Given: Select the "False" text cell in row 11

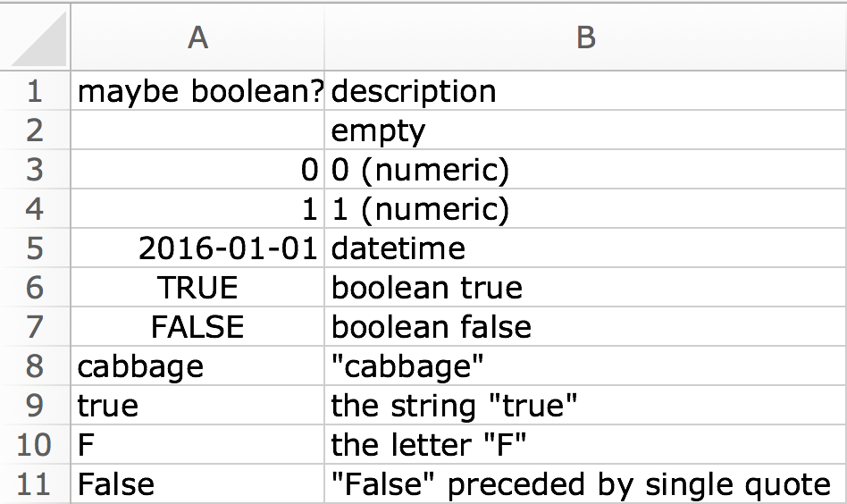Looking at the screenshot, I should (x=116, y=483).
